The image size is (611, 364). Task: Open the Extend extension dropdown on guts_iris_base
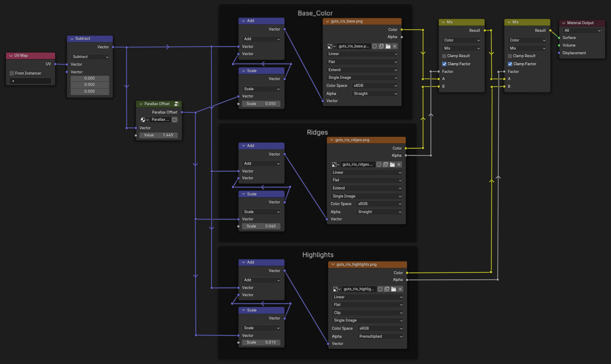tap(362, 69)
